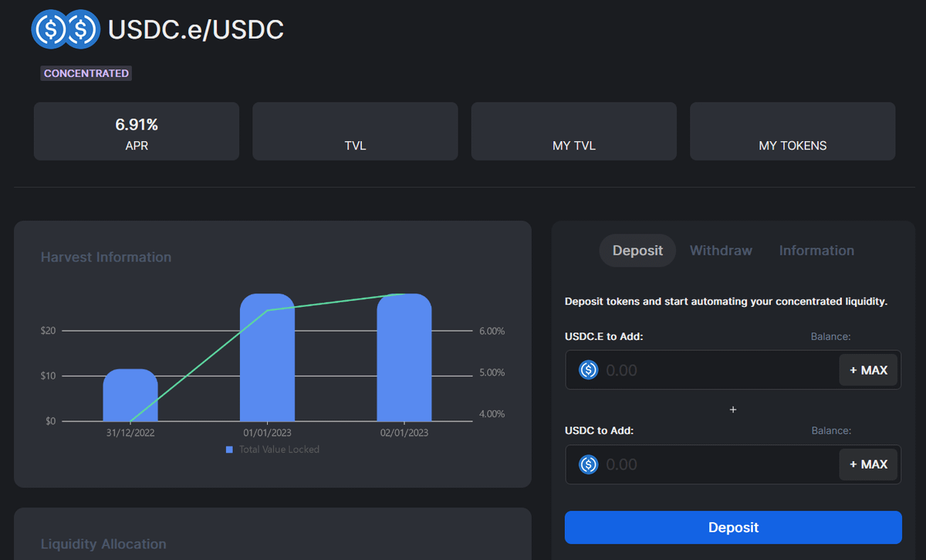Viewport: 926px width, 560px height.
Task: Click the 02/01/2023 chart bar
Action: (x=404, y=359)
